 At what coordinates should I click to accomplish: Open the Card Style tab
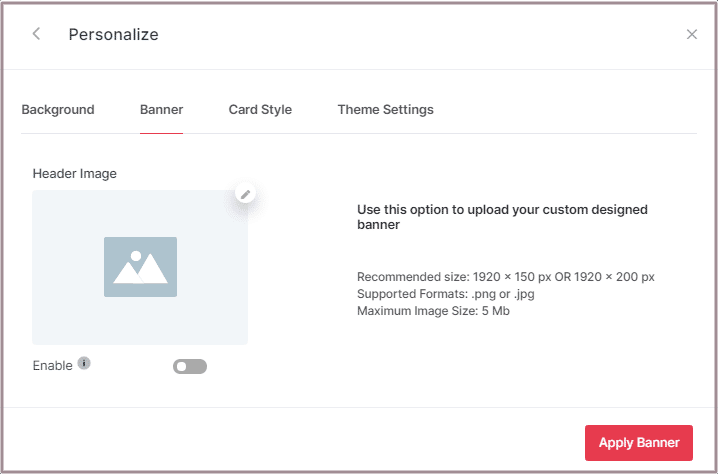point(260,110)
